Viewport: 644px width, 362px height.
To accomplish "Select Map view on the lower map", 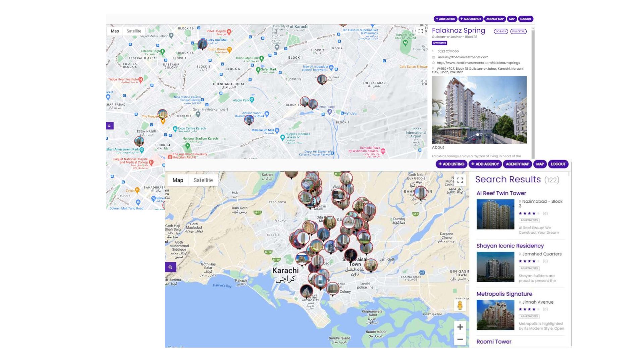I will click(178, 180).
